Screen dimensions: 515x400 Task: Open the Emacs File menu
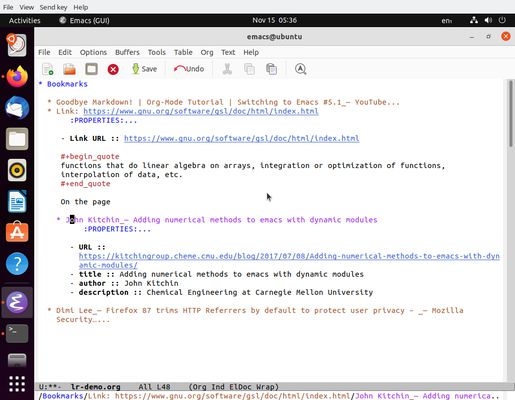coord(44,52)
